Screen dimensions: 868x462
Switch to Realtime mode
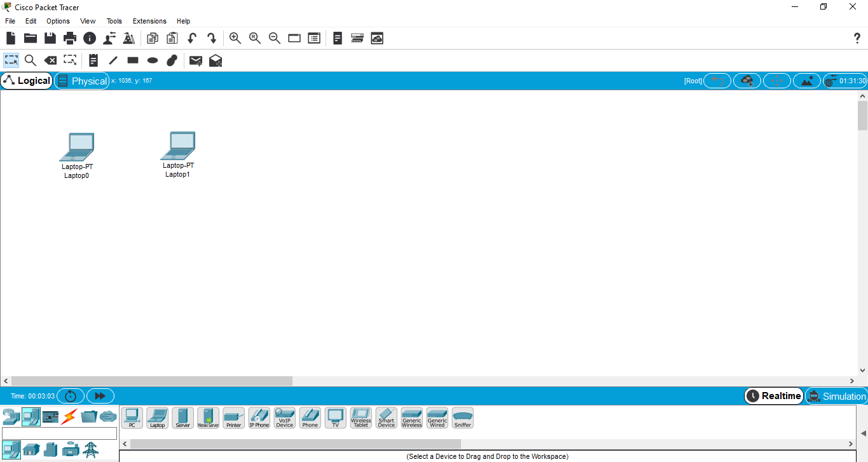[x=773, y=396]
